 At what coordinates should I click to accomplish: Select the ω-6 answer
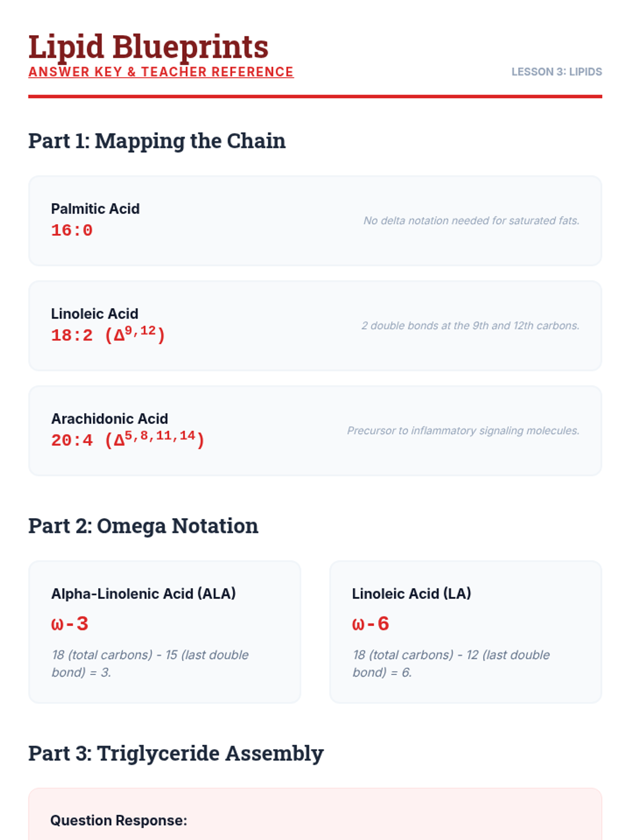[x=371, y=624]
